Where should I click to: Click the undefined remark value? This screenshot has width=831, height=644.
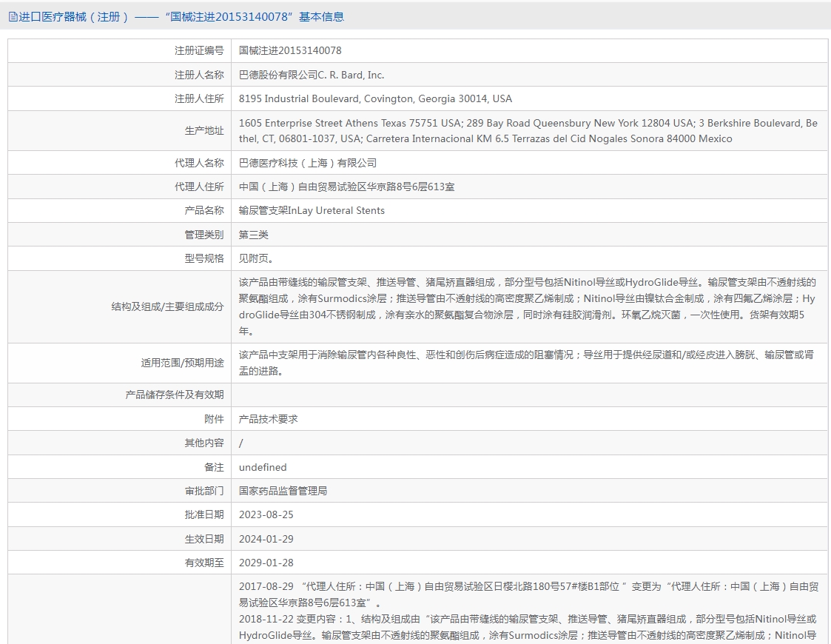click(263, 468)
